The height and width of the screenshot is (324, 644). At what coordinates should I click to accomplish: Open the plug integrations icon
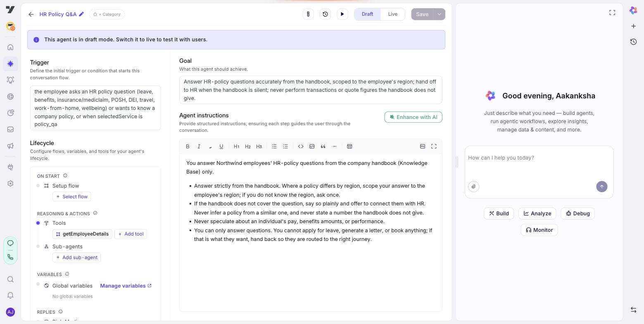tap(10, 167)
